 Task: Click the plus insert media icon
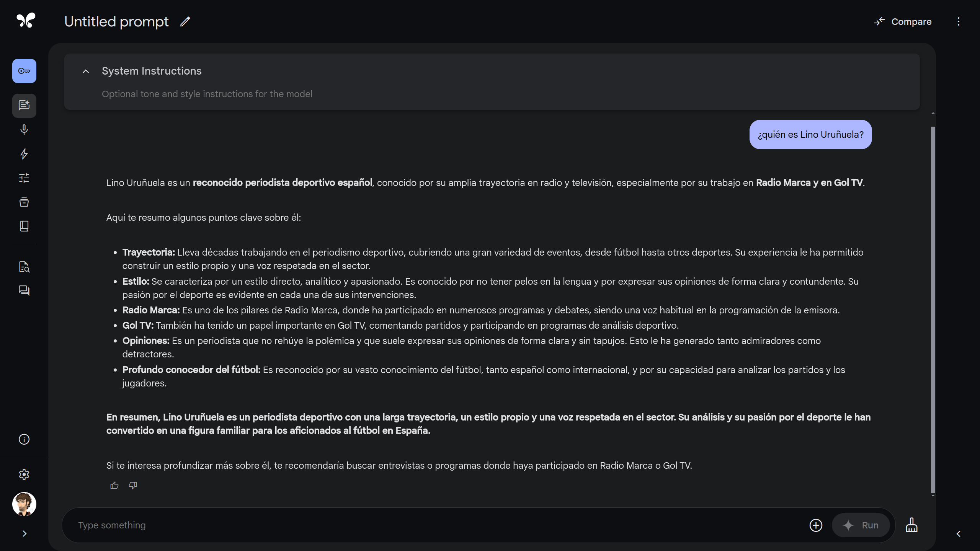click(816, 525)
